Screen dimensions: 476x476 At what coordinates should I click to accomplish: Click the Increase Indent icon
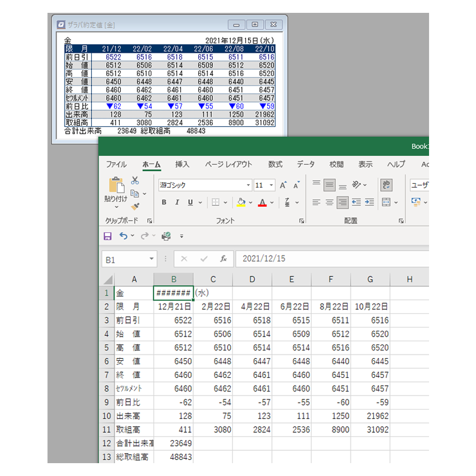pyautogui.click(x=369, y=202)
